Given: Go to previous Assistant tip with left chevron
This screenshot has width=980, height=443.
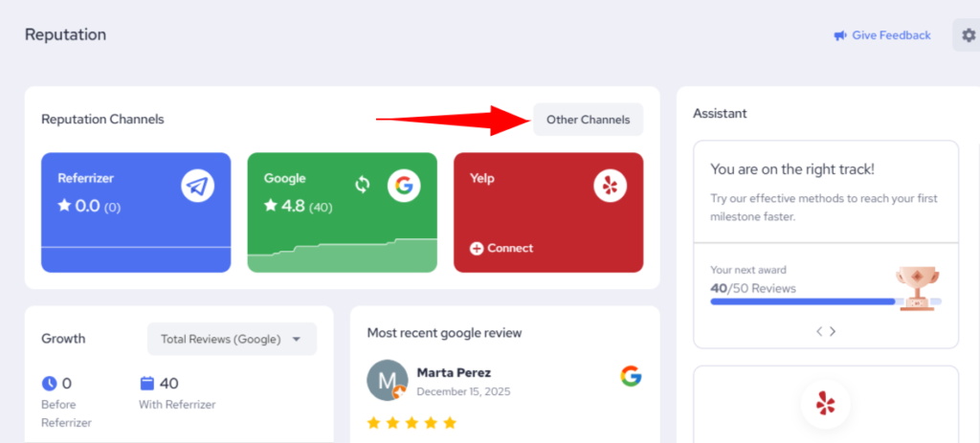Looking at the screenshot, I should point(819,331).
